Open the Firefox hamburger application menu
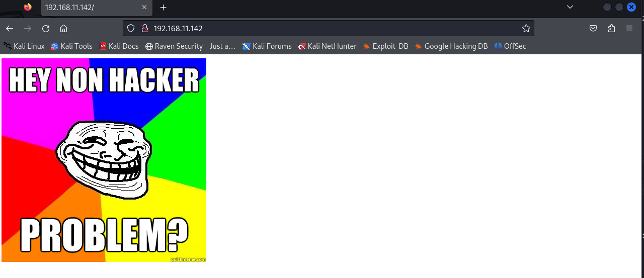This screenshot has height=278, width=644. [x=629, y=29]
